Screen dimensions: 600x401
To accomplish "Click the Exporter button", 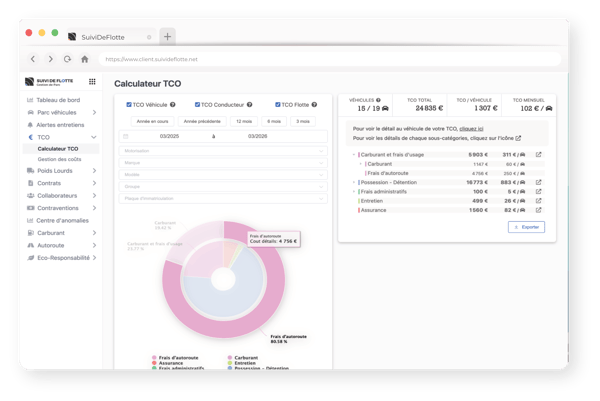I will (526, 227).
